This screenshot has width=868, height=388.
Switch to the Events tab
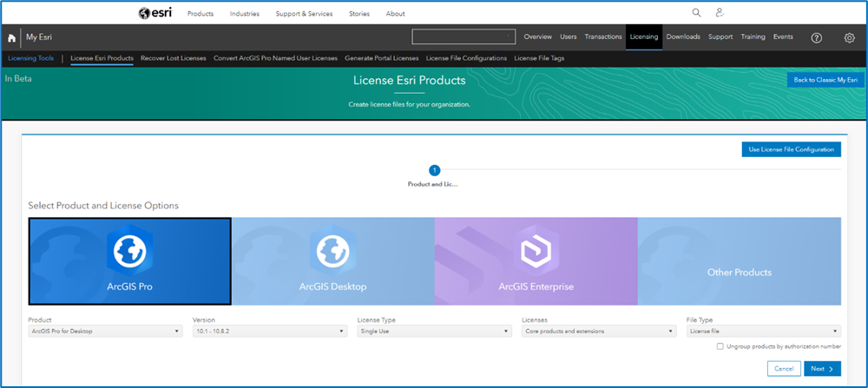783,36
